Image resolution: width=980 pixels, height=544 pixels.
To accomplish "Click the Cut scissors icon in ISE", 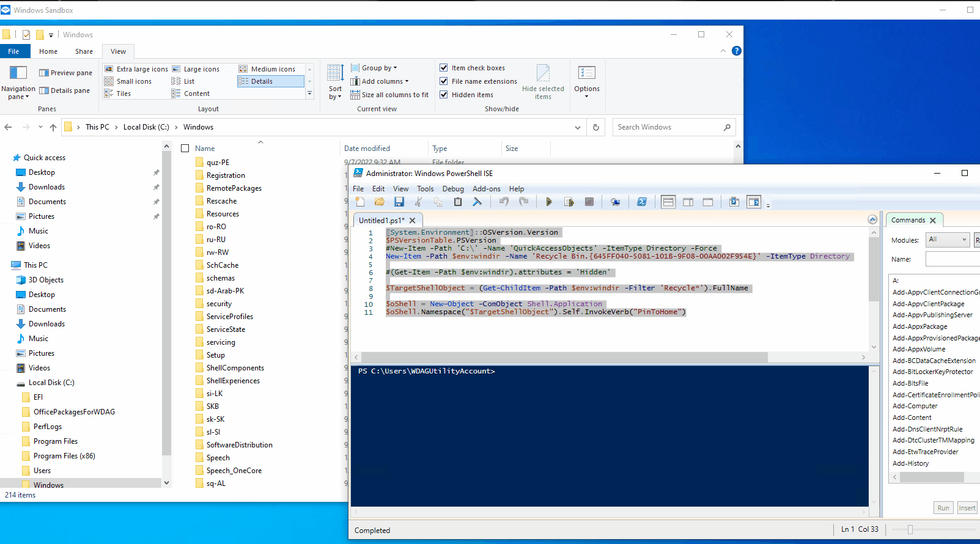I will pyautogui.click(x=419, y=202).
